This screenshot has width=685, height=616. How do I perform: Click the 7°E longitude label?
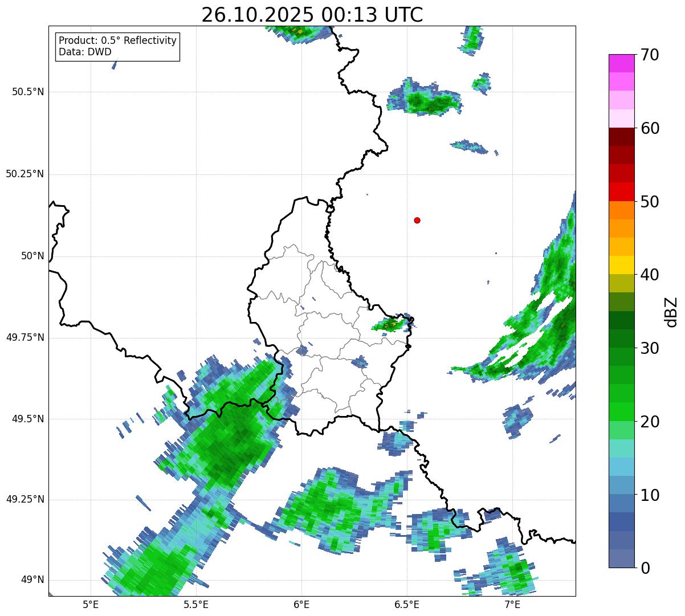(x=512, y=604)
